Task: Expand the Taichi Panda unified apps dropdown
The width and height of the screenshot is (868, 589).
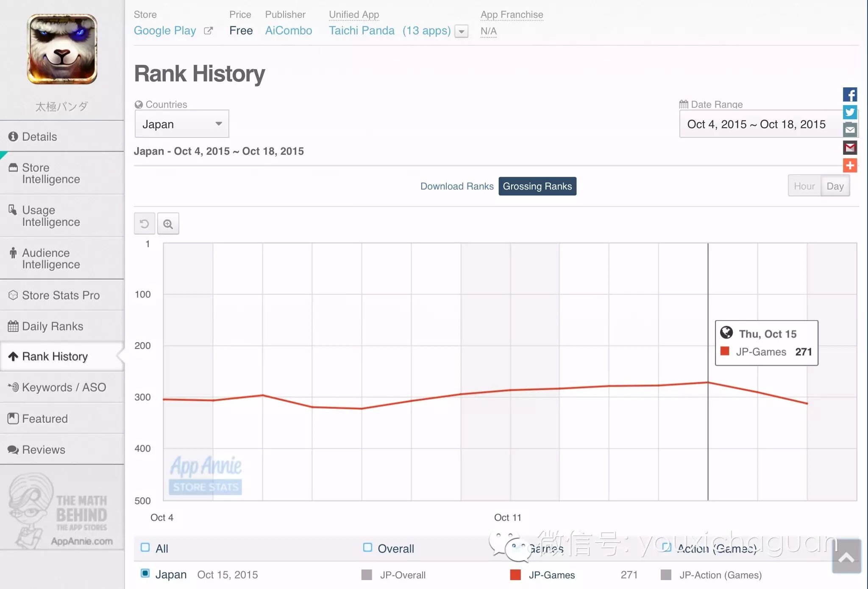Action: 461,31
